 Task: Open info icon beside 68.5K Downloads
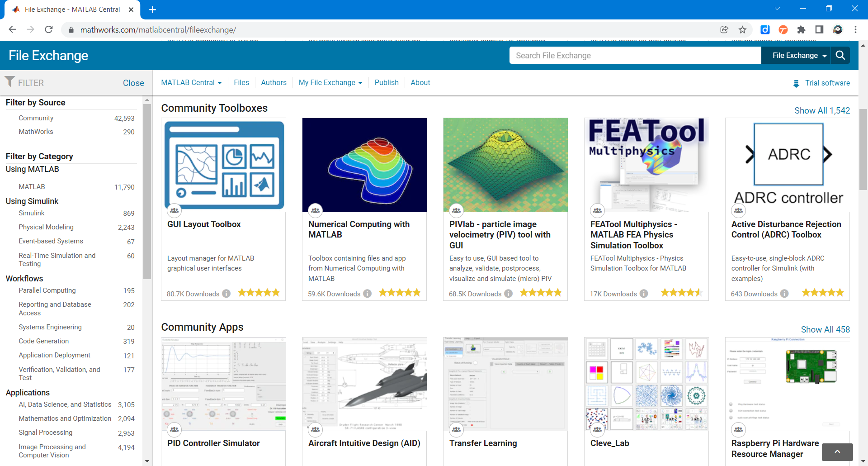point(509,294)
